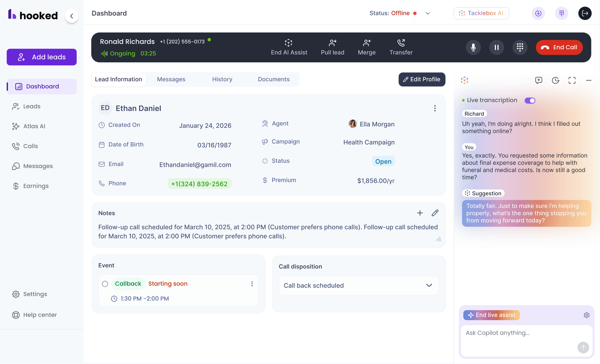The image size is (600, 364).
Task: Mute the microphone on the ongoing call
Action: (x=473, y=47)
